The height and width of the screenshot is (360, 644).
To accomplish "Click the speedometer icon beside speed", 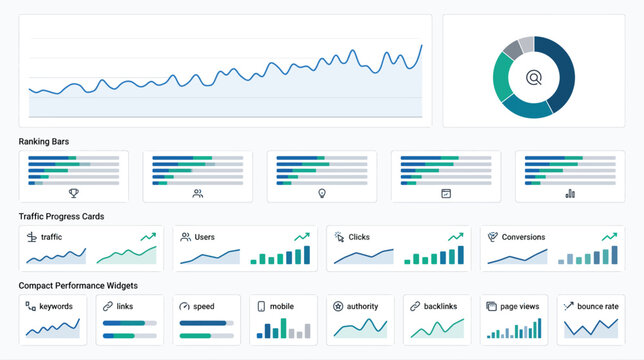I will click(x=184, y=306).
